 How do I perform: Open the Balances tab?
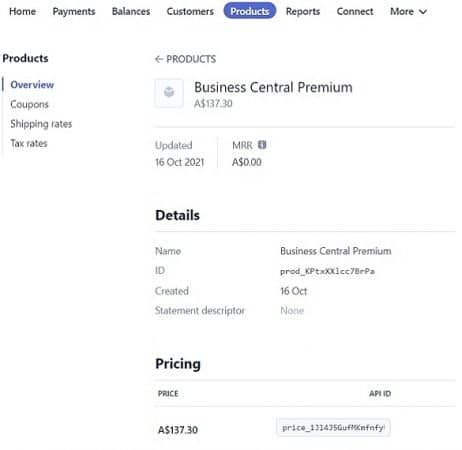[x=131, y=11]
